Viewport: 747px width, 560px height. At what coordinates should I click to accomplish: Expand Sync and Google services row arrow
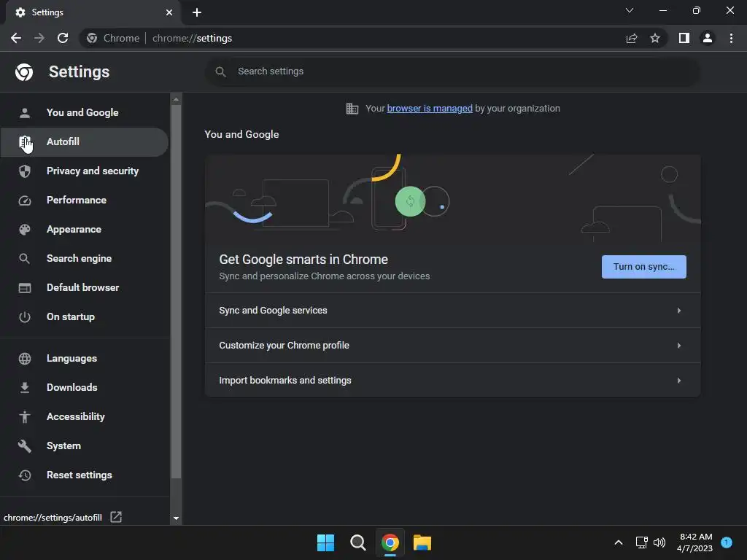pyautogui.click(x=679, y=311)
